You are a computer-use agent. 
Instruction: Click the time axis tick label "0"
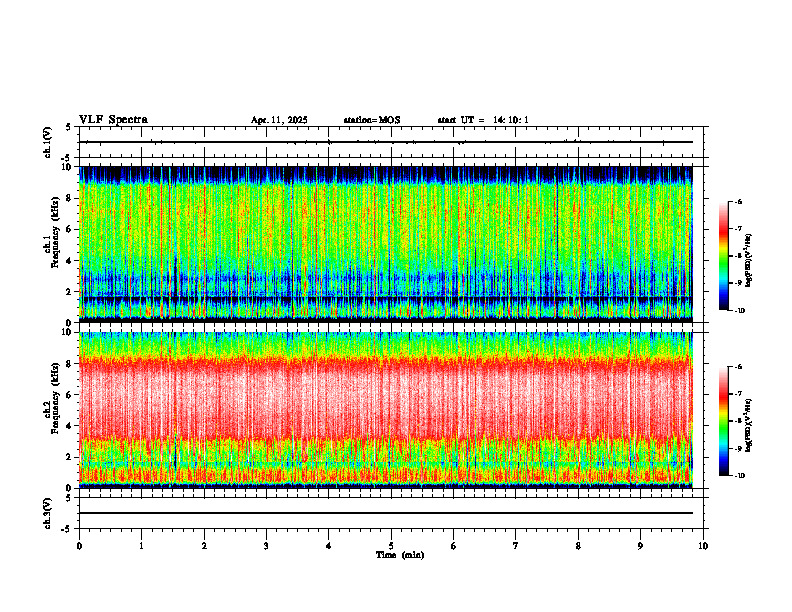coord(79,546)
